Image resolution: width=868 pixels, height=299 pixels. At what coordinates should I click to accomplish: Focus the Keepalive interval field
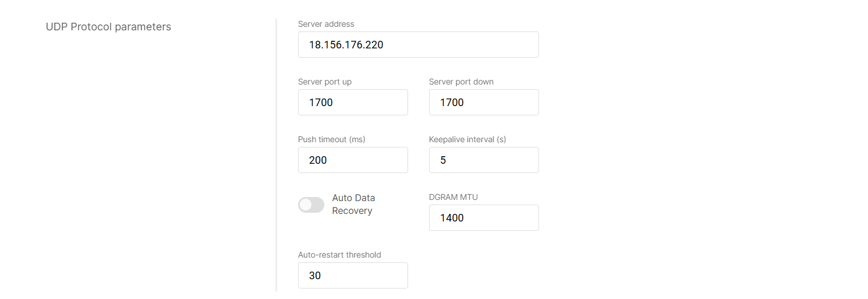tap(484, 160)
